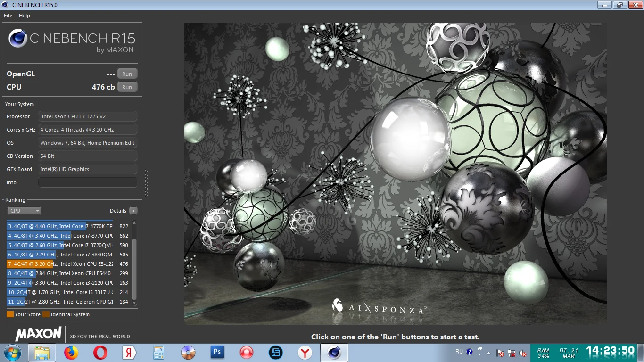
Task: Select the Intel Core i3-2120 ranking row
Action: click(x=68, y=283)
